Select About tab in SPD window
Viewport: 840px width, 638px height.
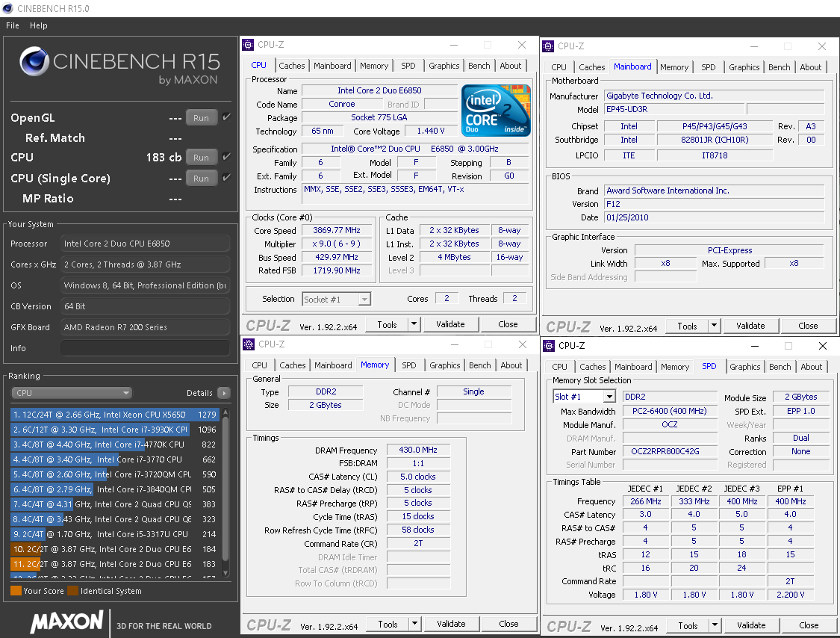coord(811,367)
